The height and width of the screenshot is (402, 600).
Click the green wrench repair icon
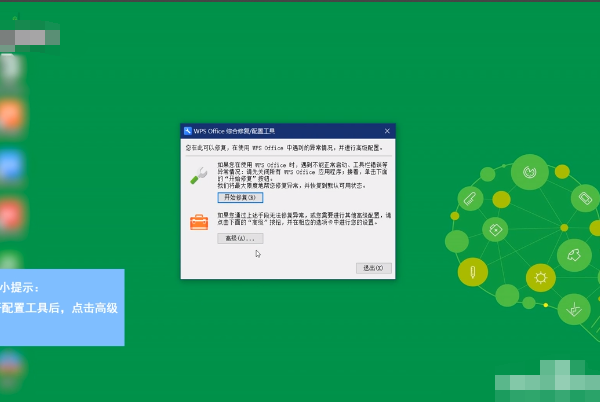pyautogui.click(x=199, y=176)
